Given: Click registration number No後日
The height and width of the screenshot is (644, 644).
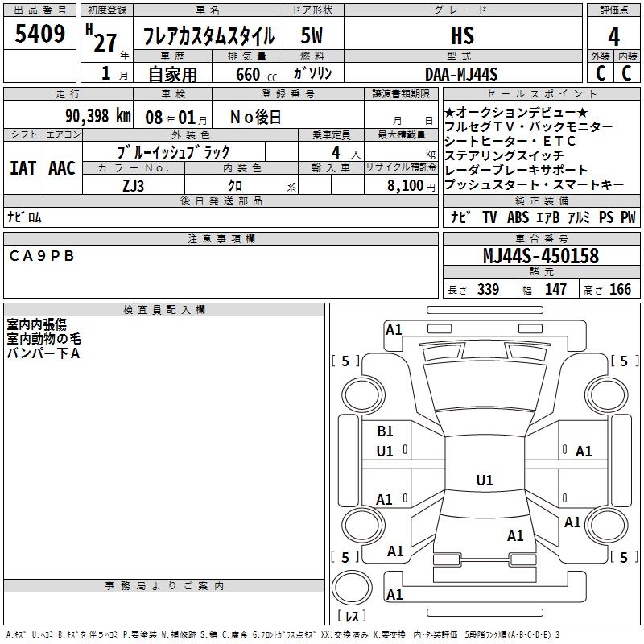Looking at the screenshot, I should click(x=255, y=118).
